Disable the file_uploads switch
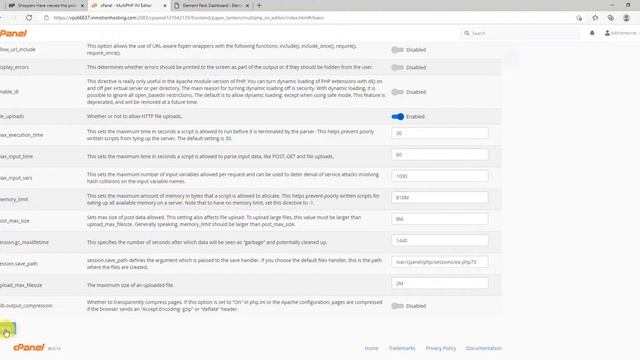 (398, 117)
